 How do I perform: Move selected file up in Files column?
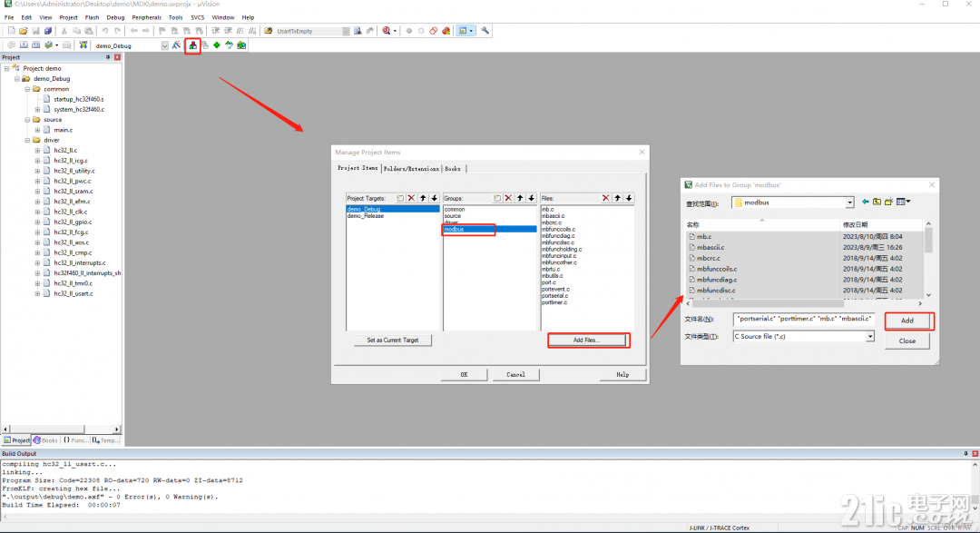click(x=618, y=198)
